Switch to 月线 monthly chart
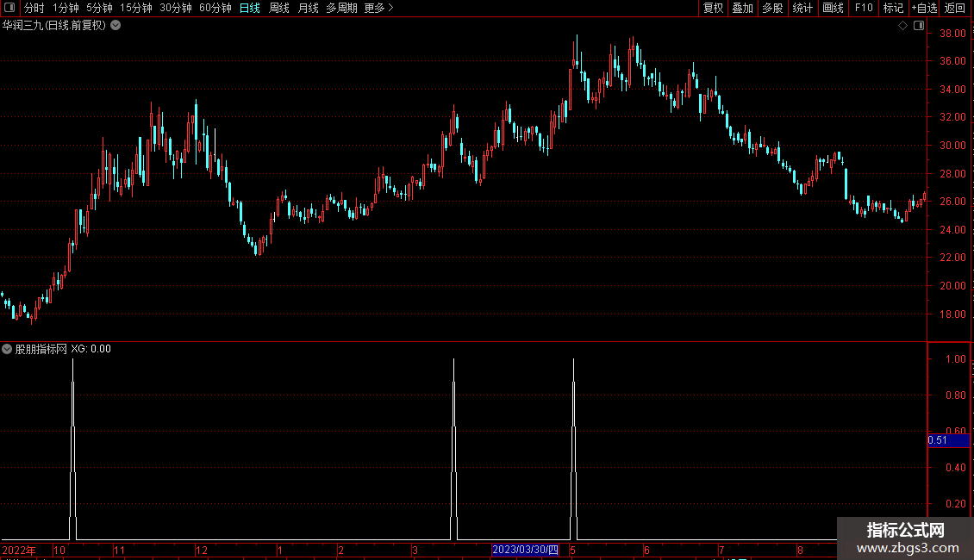The image size is (974, 560). (x=308, y=8)
